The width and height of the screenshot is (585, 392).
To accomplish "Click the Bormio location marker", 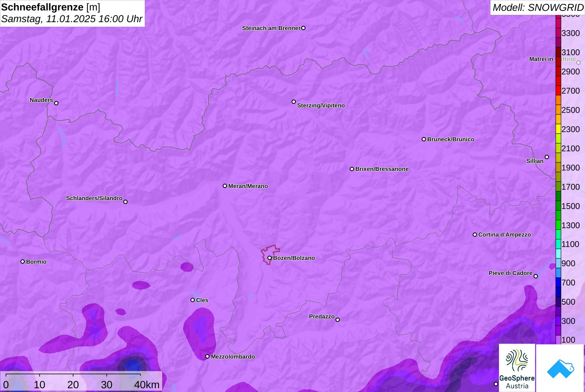I will 23,262.
